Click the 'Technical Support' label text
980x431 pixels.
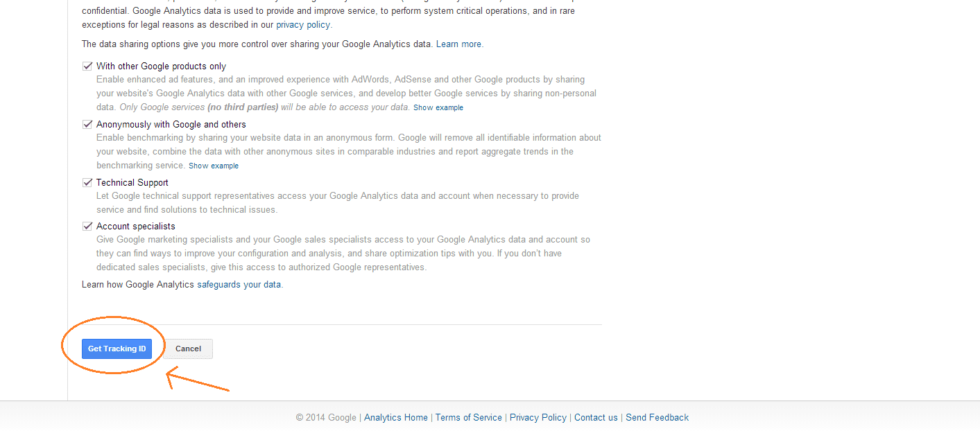click(132, 183)
